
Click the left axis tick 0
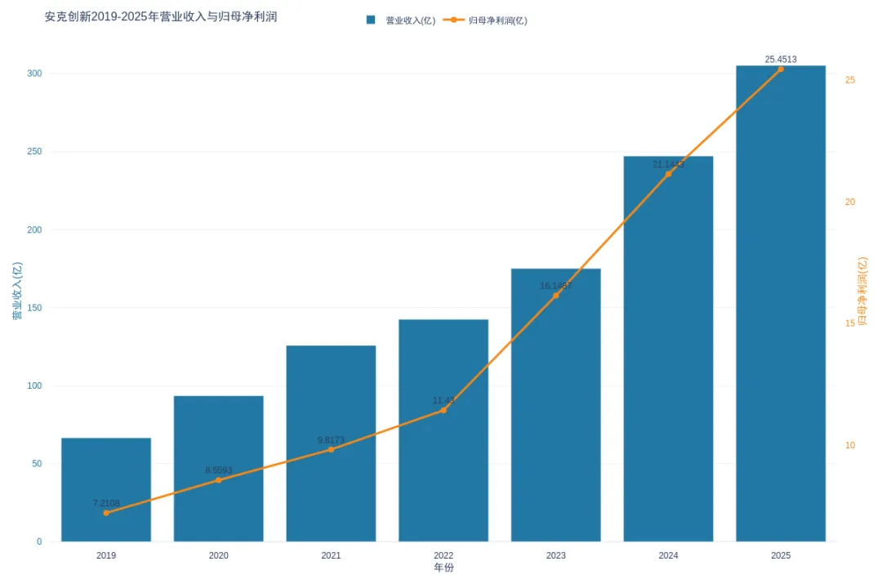[39, 541]
